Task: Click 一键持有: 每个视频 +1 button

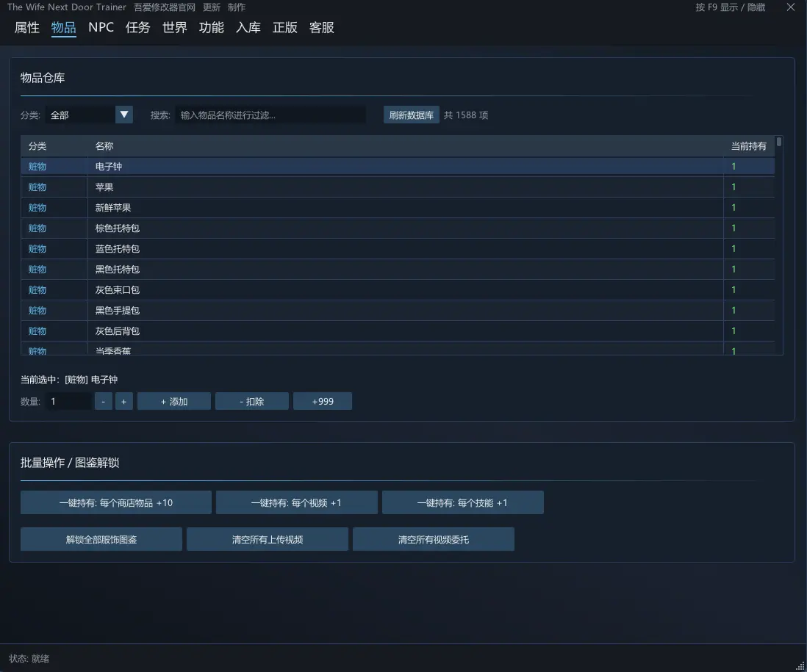Action: pos(296,502)
